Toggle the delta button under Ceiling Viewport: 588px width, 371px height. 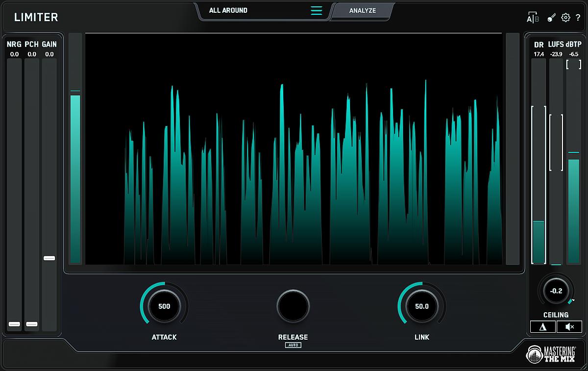click(543, 327)
